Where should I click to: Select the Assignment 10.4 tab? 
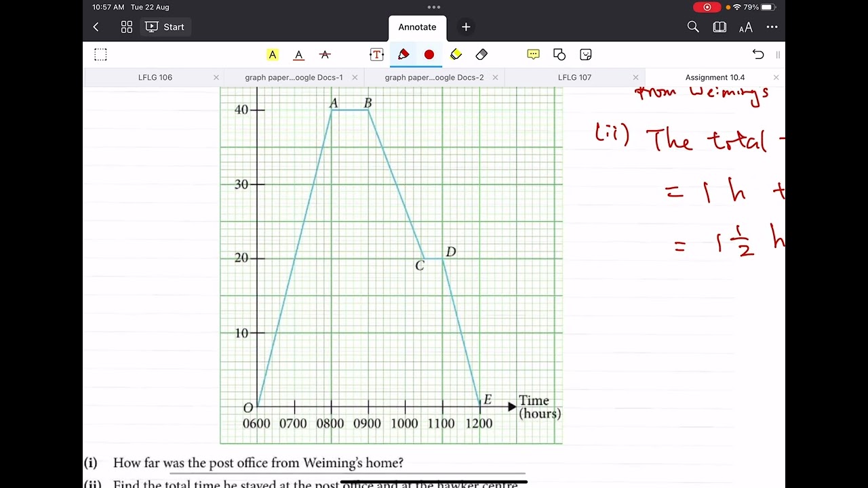coord(715,77)
